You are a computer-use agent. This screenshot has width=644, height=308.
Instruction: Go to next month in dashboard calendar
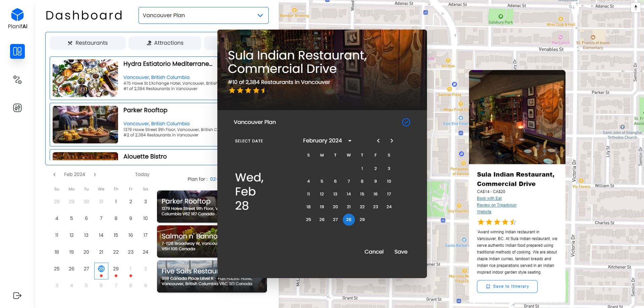click(95, 174)
